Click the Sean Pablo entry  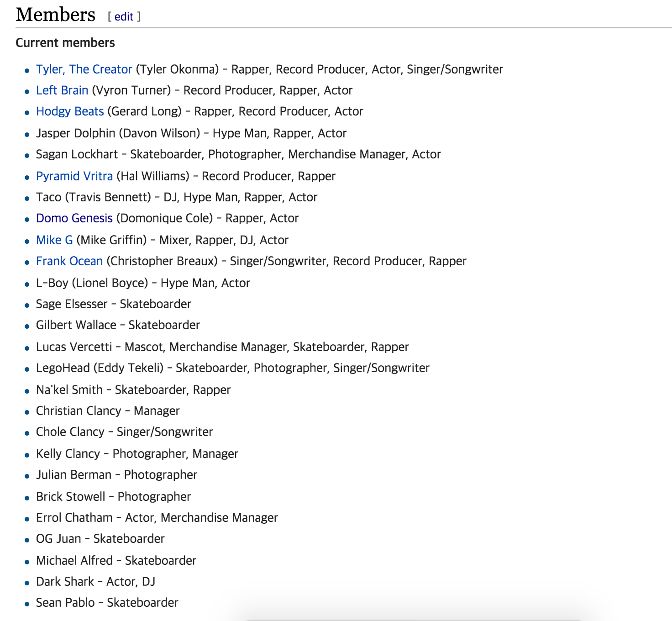tap(107, 603)
